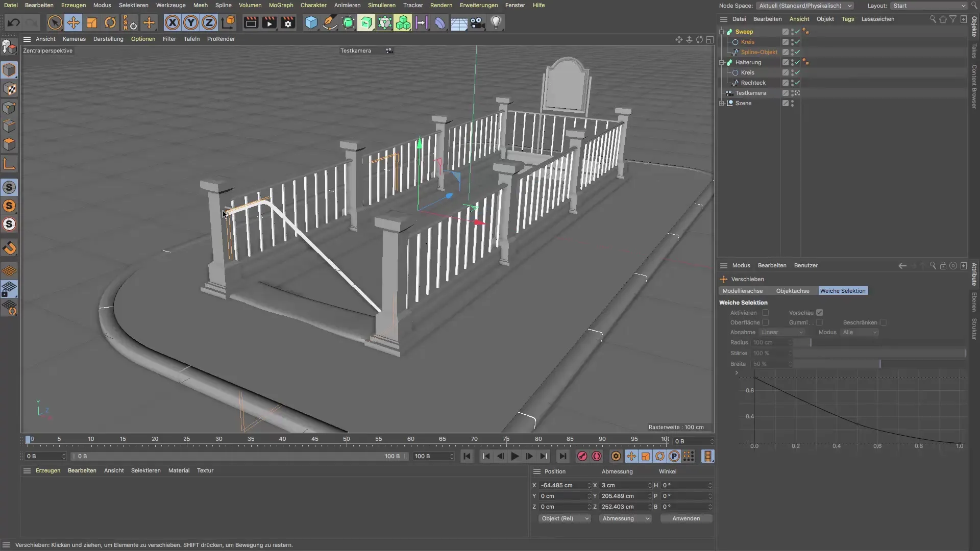Go to end of animation
The width and height of the screenshot is (980, 551).
click(562, 457)
